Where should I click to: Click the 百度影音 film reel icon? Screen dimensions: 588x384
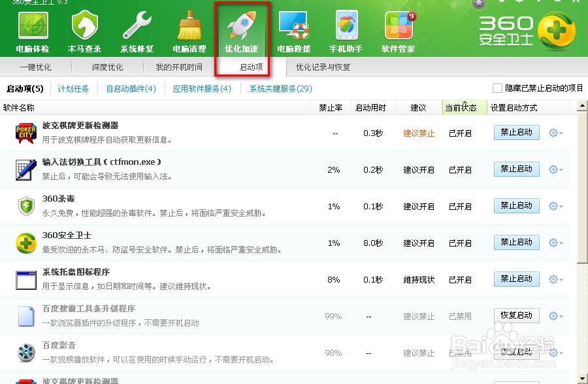tap(26, 353)
